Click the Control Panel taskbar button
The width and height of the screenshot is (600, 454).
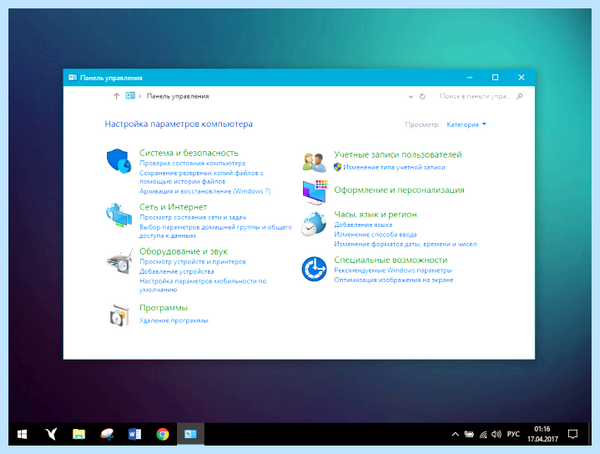tap(191, 434)
